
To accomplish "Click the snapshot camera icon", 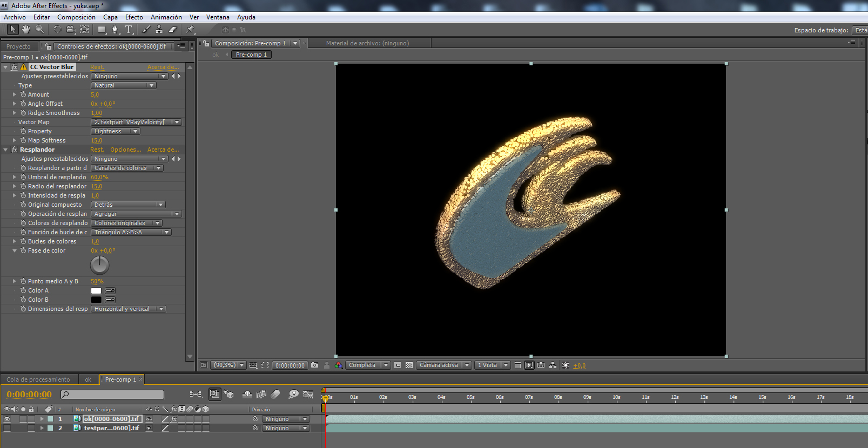I will pos(315,365).
